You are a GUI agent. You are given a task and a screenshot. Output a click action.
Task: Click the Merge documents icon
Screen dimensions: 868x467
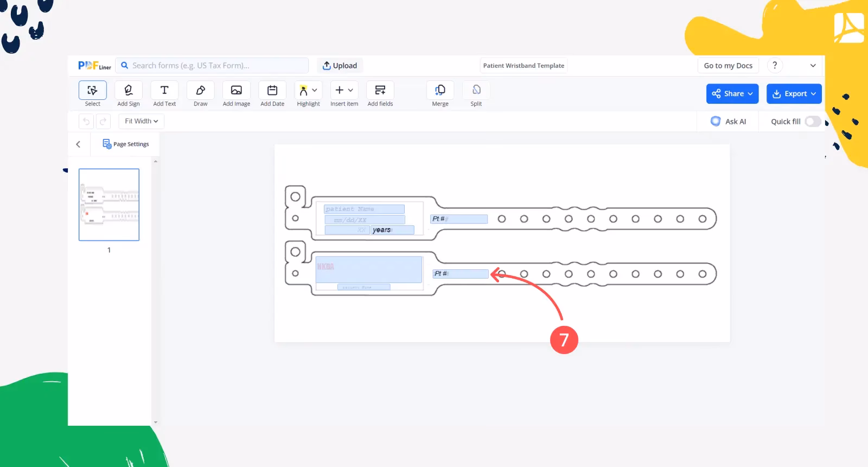(x=440, y=91)
